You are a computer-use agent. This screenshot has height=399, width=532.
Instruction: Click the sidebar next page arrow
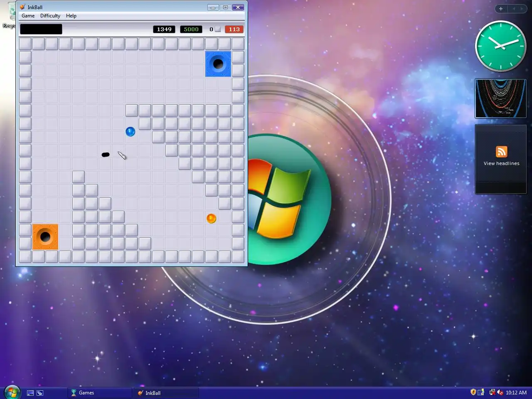pyautogui.click(x=522, y=9)
